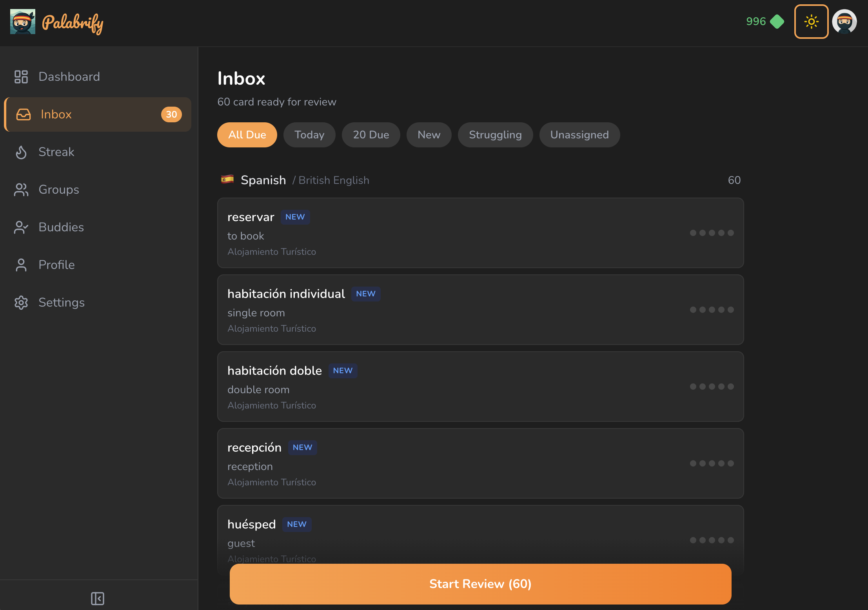The height and width of the screenshot is (610, 868).
Task: Click the Palabrify ninja logo icon
Action: coord(22,22)
